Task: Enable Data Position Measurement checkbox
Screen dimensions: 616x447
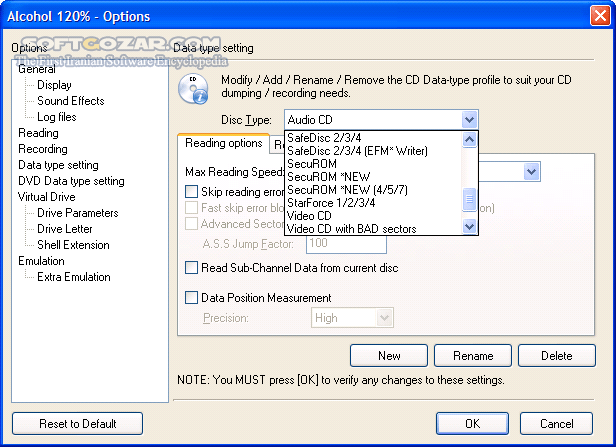Action: tap(192, 297)
